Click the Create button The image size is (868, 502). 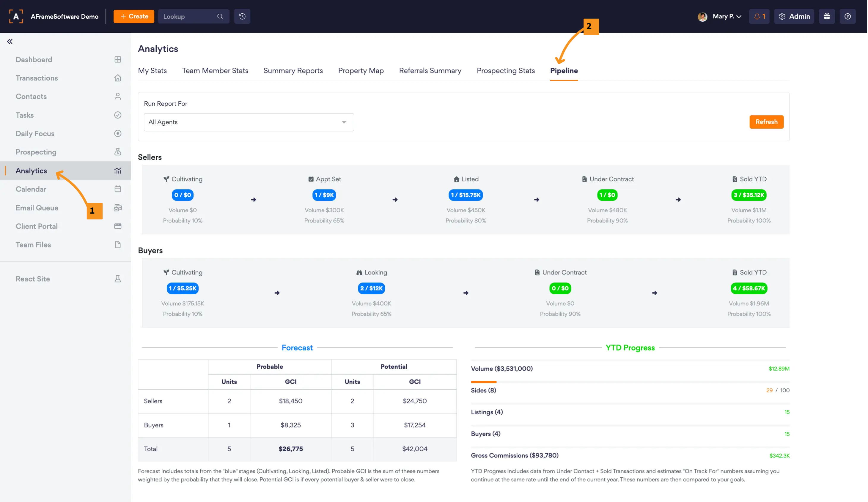(134, 16)
